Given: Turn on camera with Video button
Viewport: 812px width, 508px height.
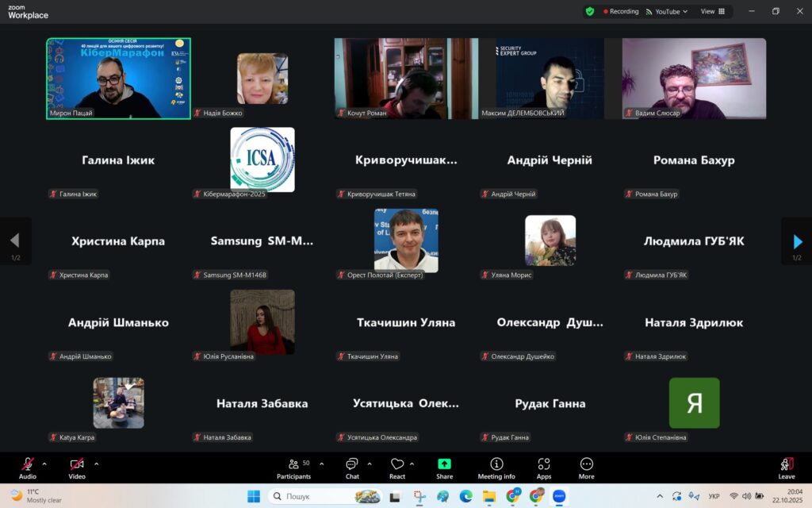Looking at the screenshot, I should tap(77, 468).
